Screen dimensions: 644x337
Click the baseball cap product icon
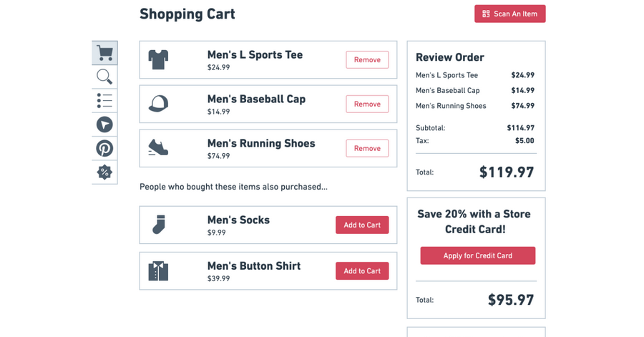coord(158,104)
